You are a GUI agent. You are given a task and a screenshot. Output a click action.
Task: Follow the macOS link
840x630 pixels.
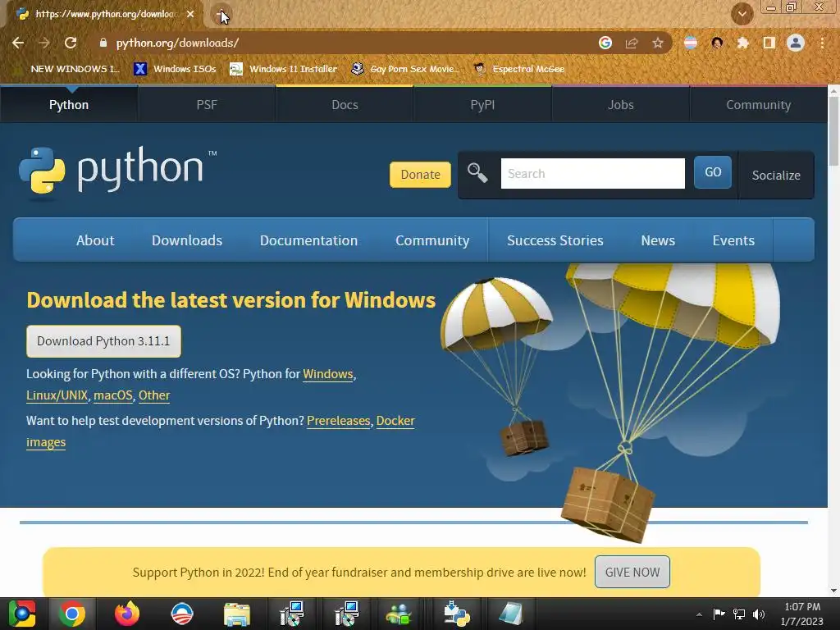[113, 395]
